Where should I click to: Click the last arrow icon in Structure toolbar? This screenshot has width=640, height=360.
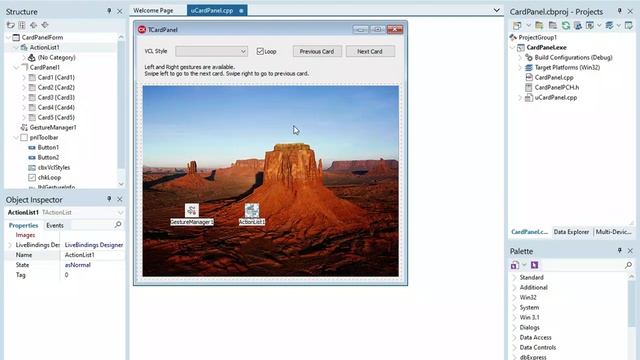(x=45, y=25)
